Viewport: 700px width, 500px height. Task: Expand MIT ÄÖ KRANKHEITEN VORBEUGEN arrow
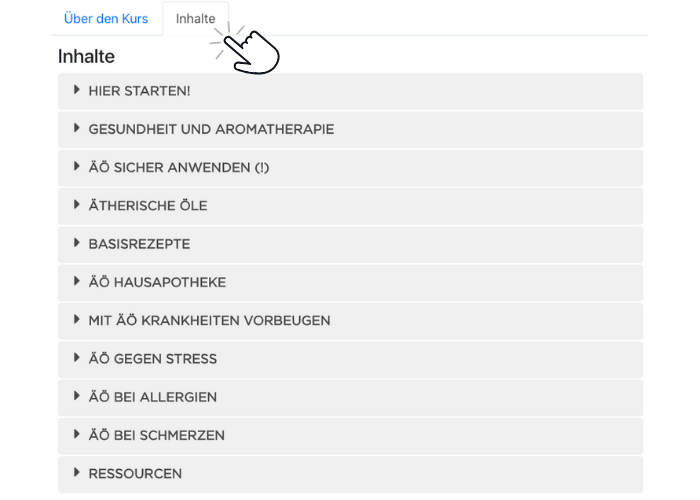click(x=77, y=320)
